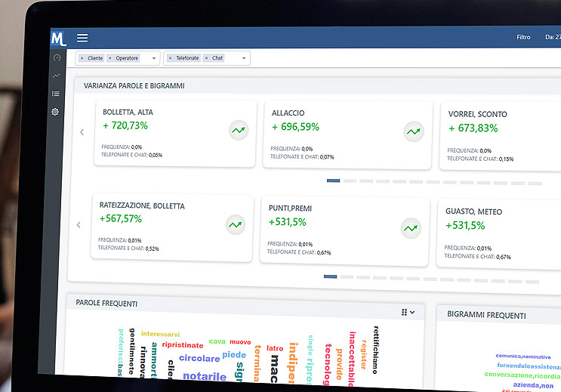Image resolution: width=561 pixels, height=392 pixels.
Task: Open Parole Frequenti grid options dropdown
Action: [x=408, y=312]
